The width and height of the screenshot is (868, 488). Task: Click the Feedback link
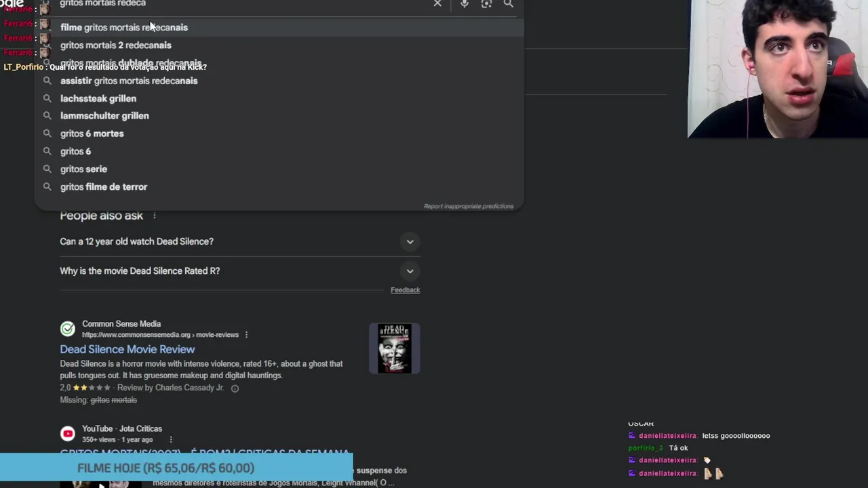405,290
